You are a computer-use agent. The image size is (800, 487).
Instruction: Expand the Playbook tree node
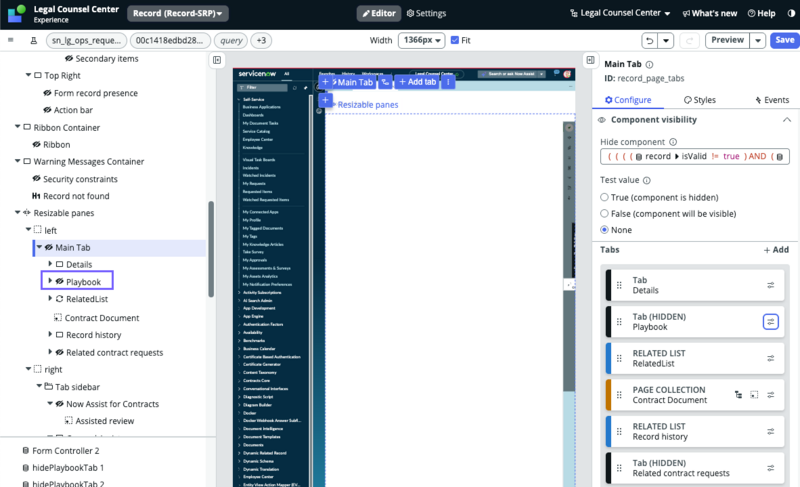coord(50,281)
